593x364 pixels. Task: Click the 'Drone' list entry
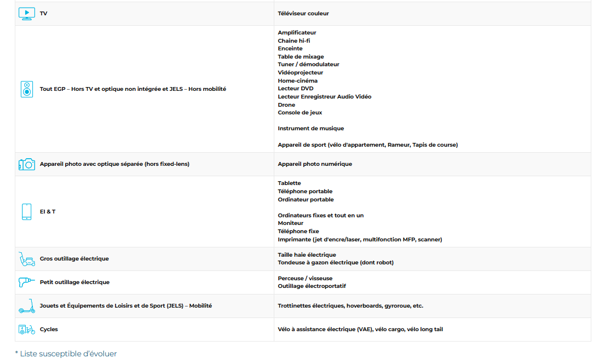coord(286,105)
